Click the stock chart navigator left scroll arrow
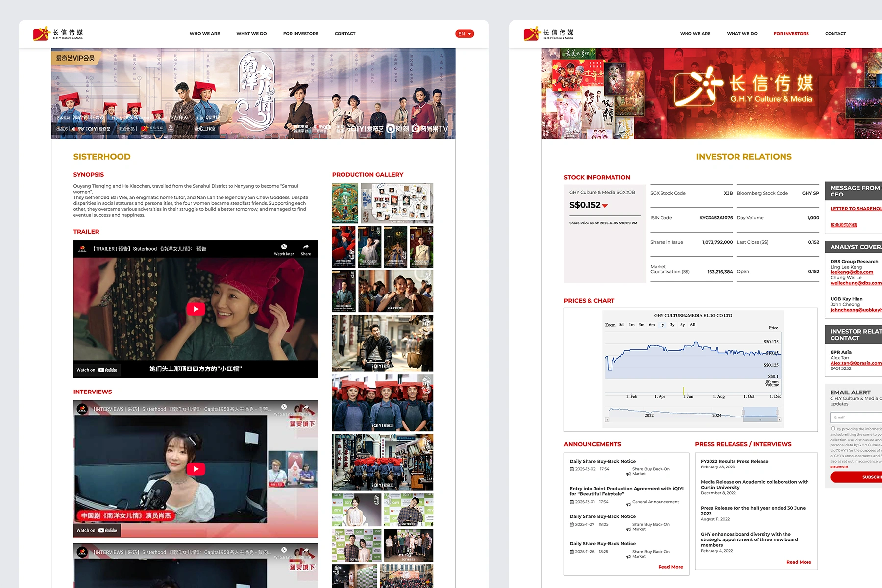Image resolution: width=882 pixels, height=588 pixels. pos(607,420)
